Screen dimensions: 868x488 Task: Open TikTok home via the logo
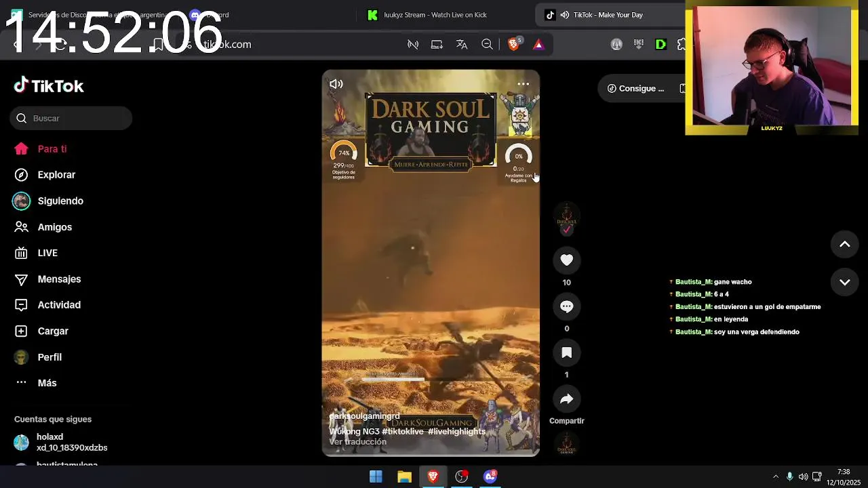tap(49, 85)
